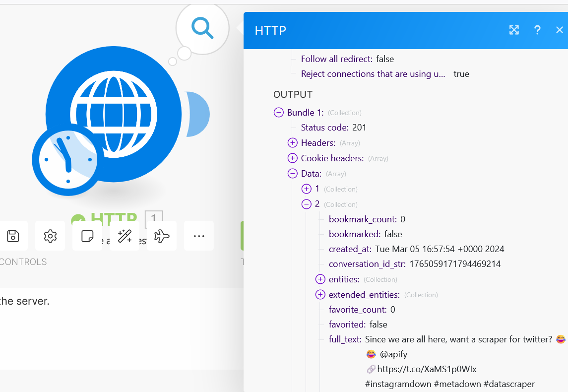Click the created_at date value
Viewport: 568px width, 392px height.
[440, 249]
